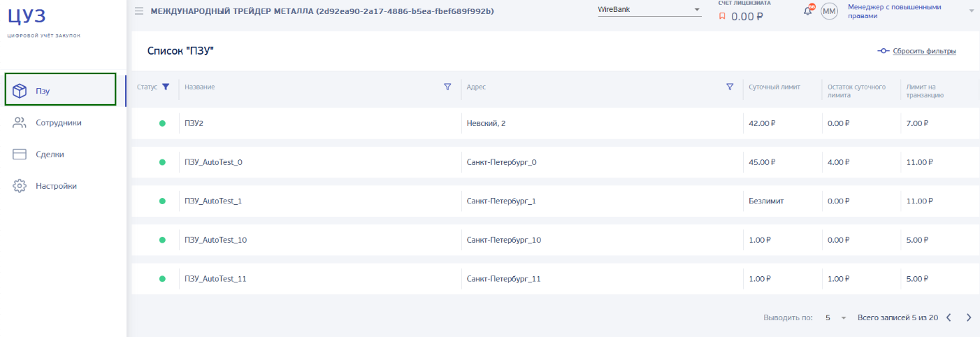Viewport: 980px width, 337px height.
Task: Go to next page of records
Action: tap(969, 317)
